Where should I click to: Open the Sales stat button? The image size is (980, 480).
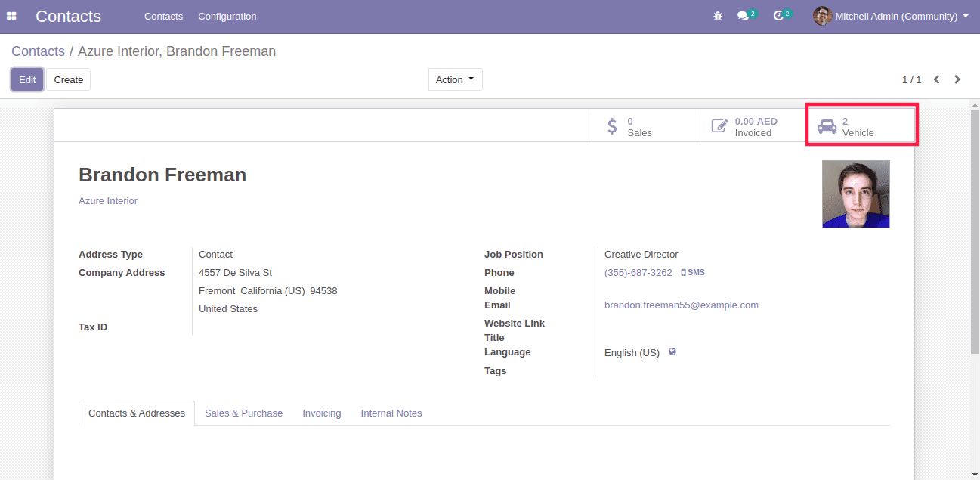(x=645, y=126)
